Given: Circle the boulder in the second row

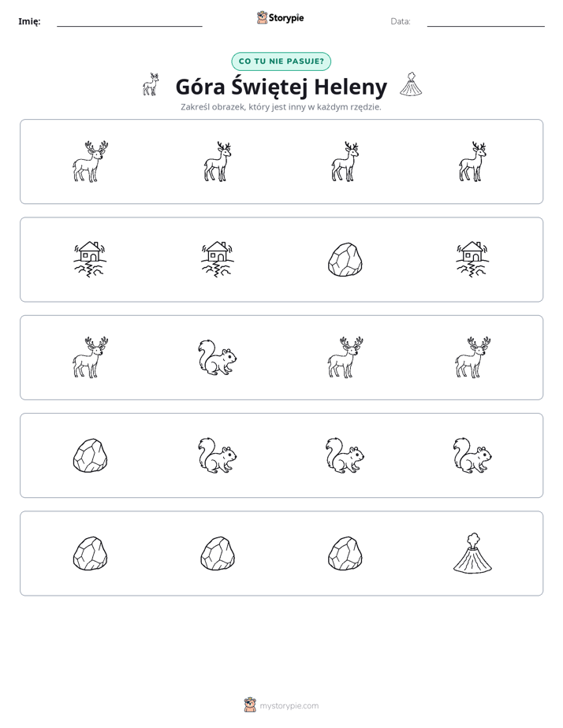Looking at the screenshot, I should coord(345,259).
